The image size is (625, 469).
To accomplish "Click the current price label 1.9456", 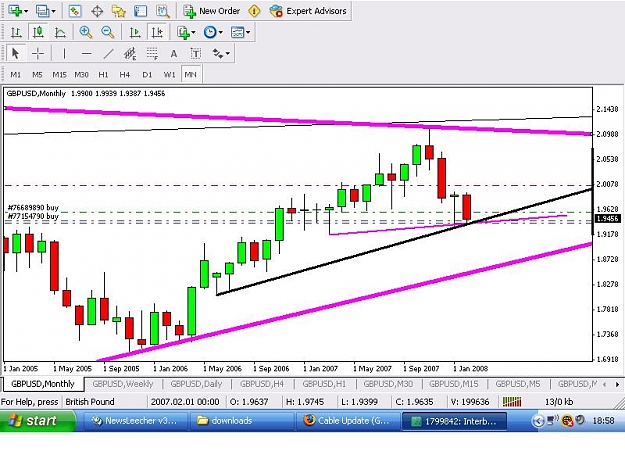I will point(607,218).
